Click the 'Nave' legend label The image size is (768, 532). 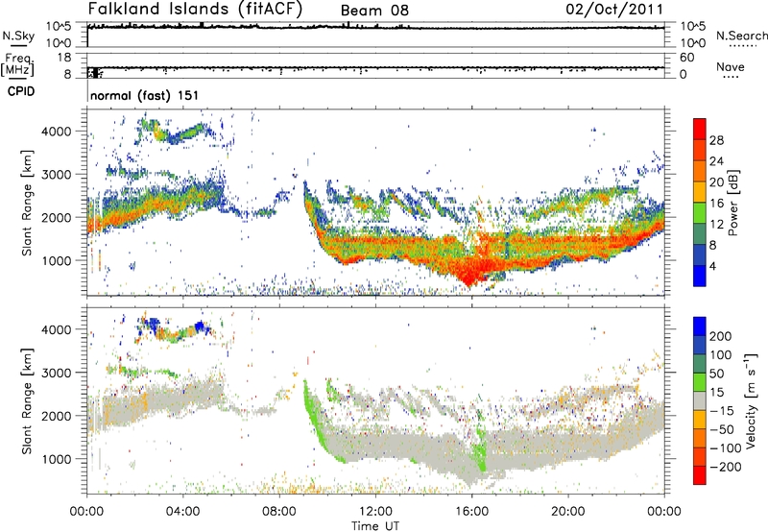pyautogui.click(x=730, y=66)
